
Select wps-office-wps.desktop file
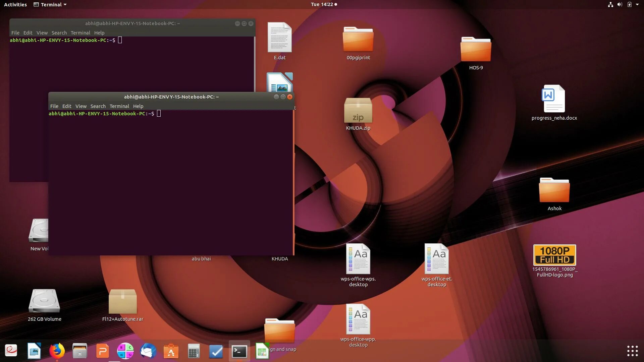coord(358,265)
